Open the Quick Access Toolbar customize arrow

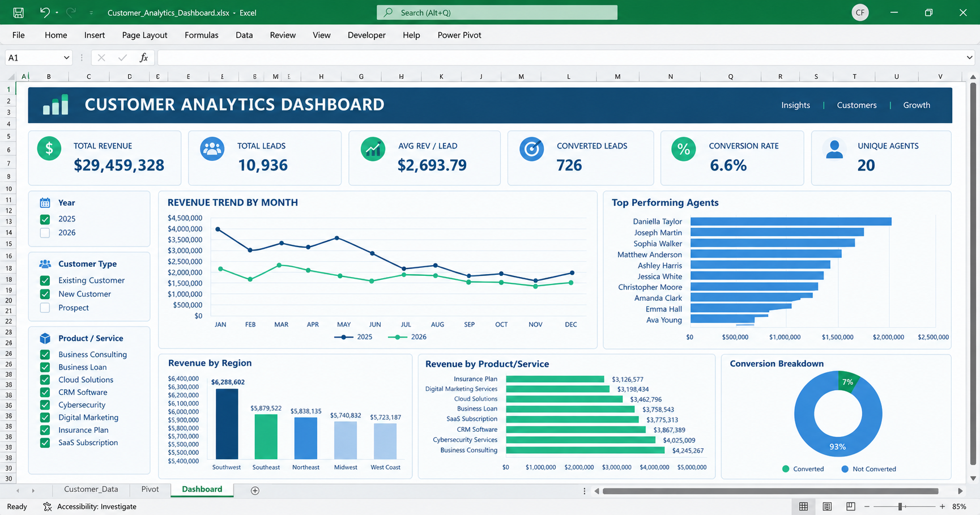tap(91, 12)
